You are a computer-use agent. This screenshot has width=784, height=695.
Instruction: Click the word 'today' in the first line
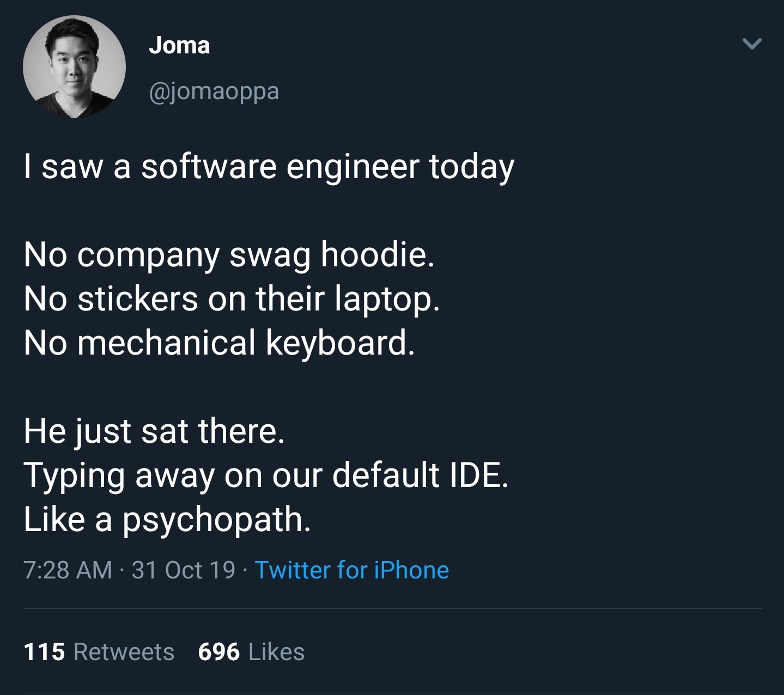tap(471, 167)
